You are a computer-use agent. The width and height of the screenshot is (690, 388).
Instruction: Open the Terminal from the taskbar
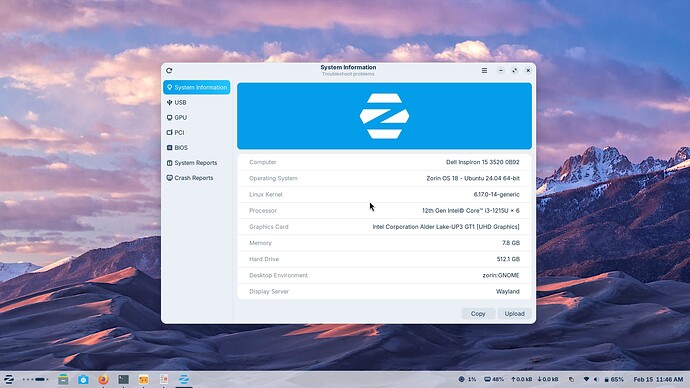coord(124,379)
